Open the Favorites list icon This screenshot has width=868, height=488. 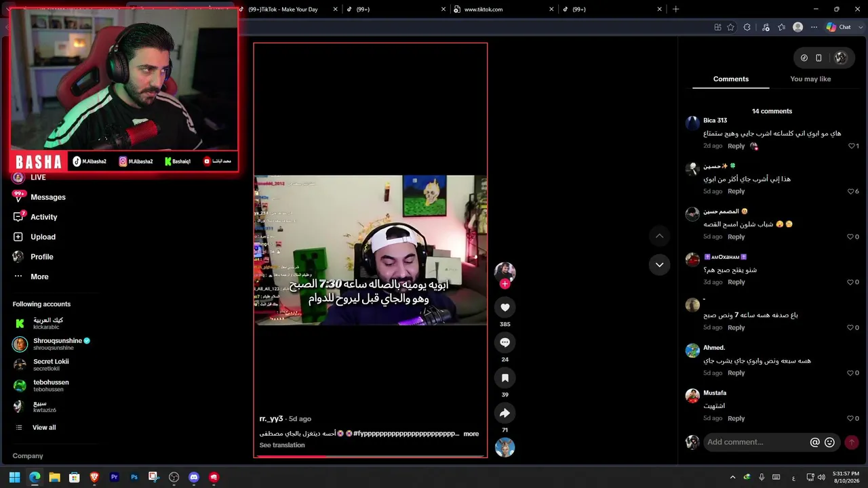click(x=782, y=27)
